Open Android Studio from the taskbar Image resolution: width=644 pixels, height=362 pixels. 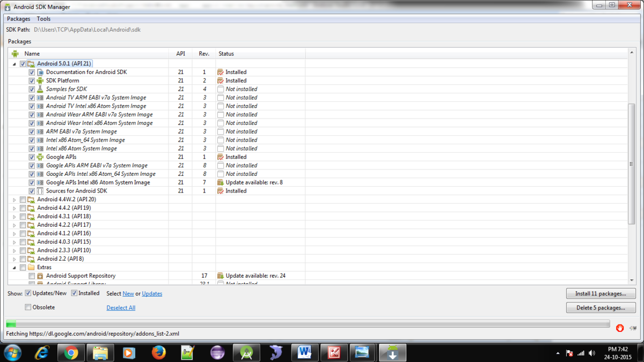coord(246,352)
